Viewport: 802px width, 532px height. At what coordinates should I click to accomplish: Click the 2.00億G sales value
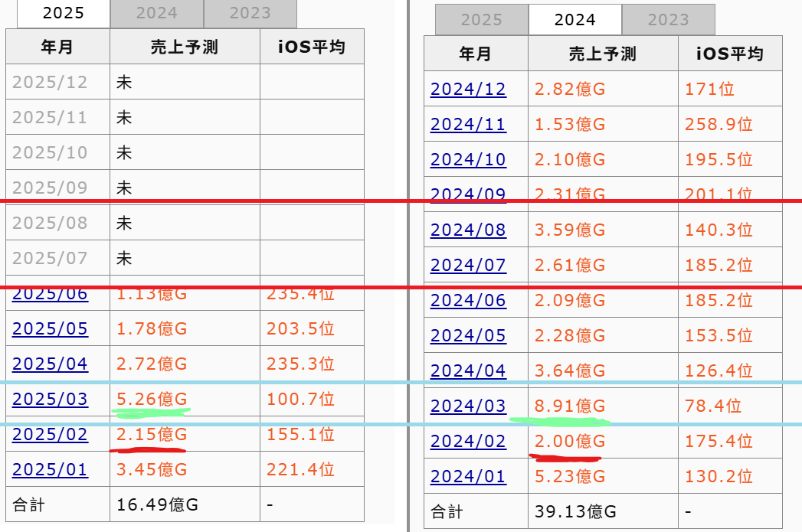[x=570, y=442]
